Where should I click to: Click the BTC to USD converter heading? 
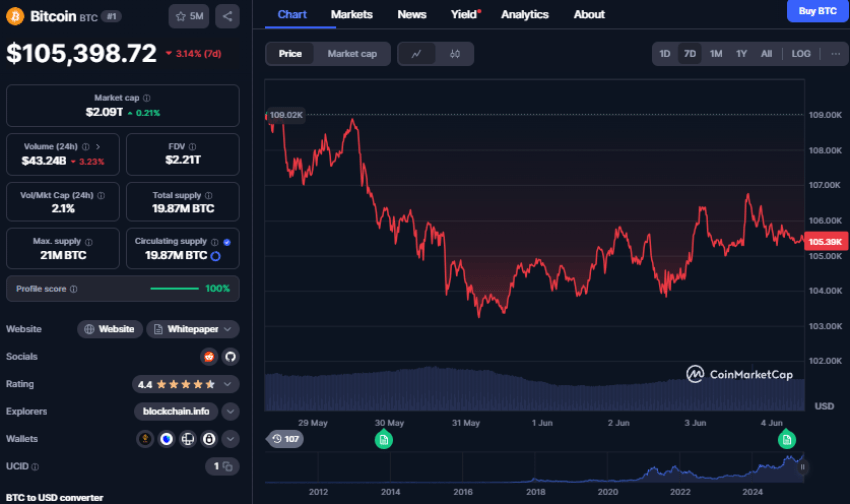point(54,497)
